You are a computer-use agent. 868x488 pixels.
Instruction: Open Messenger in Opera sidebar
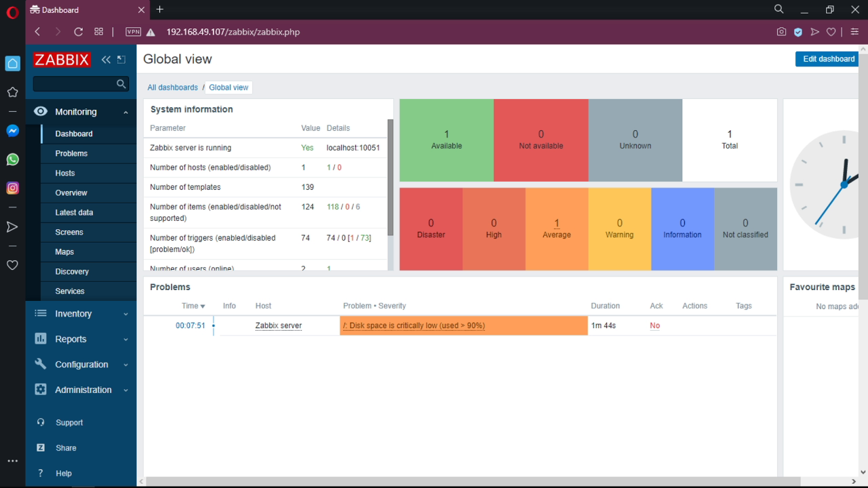tap(12, 131)
